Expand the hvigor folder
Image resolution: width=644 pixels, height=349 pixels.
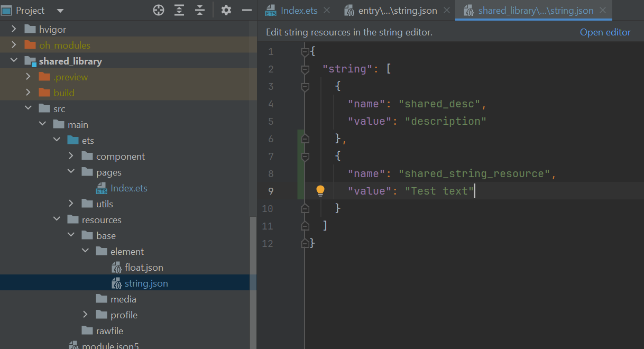(14, 30)
